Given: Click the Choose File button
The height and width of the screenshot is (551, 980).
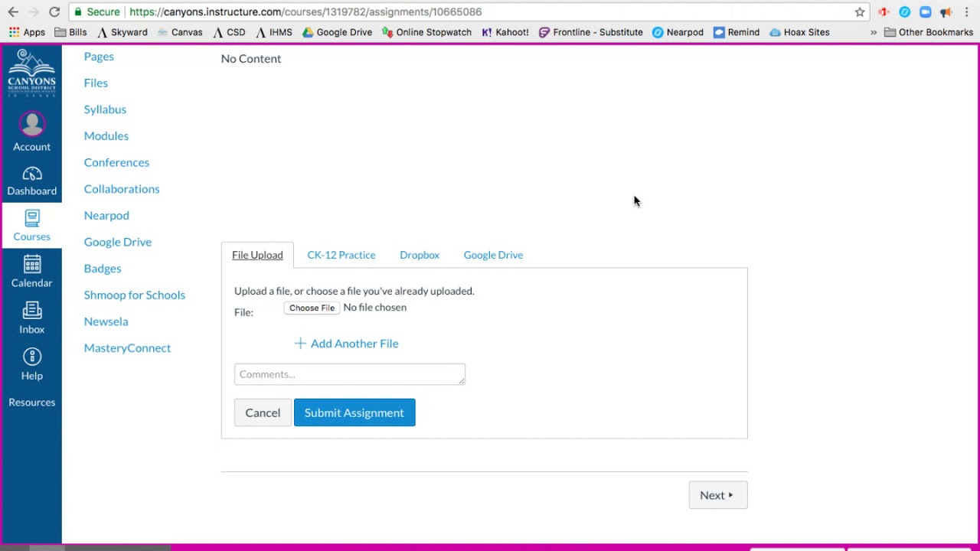Looking at the screenshot, I should point(312,308).
